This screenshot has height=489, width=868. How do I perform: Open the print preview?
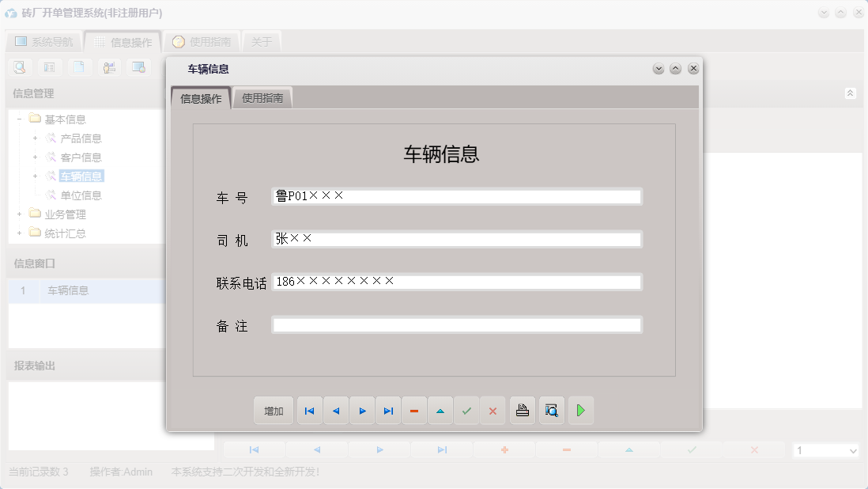point(551,411)
